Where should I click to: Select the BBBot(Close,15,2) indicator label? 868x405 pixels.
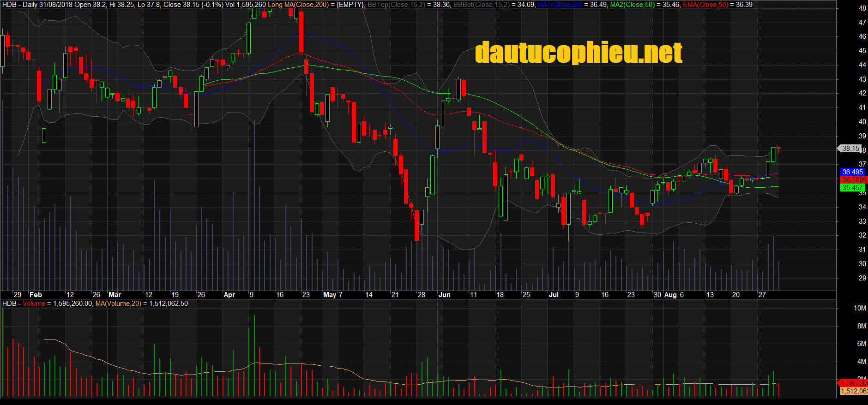482,5
